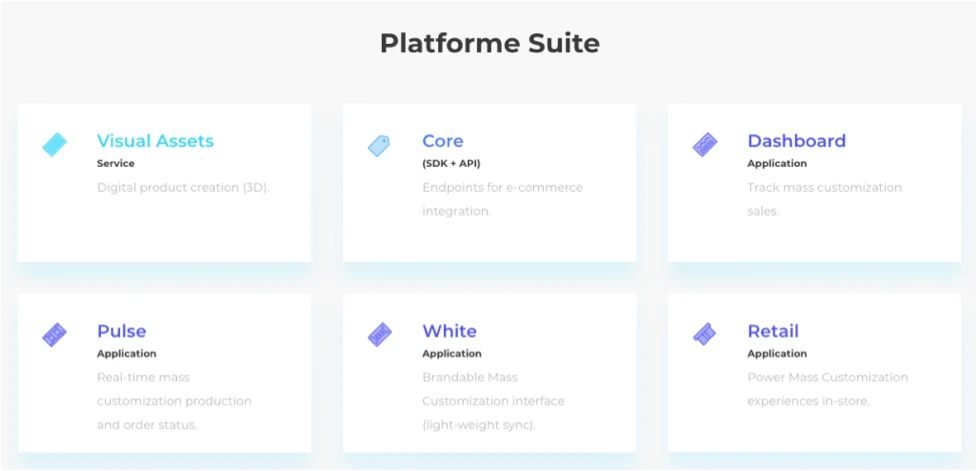Image resolution: width=977 pixels, height=471 pixels.
Task: Click the Platforme Suite heading
Action: [x=490, y=44]
